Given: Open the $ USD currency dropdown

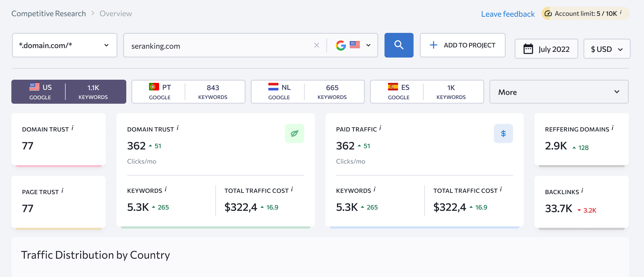Looking at the screenshot, I should pyautogui.click(x=607, y=49).
